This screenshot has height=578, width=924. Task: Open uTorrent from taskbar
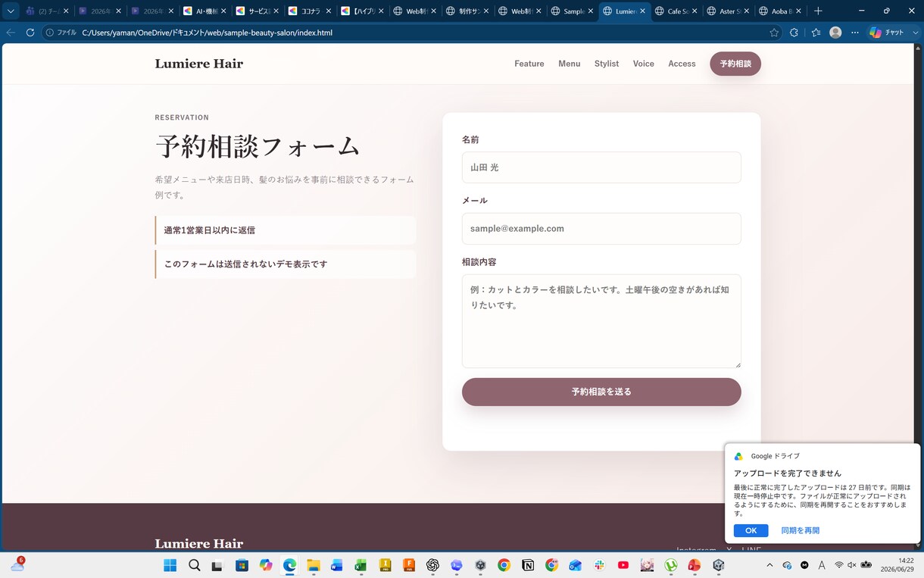point(671,565)
